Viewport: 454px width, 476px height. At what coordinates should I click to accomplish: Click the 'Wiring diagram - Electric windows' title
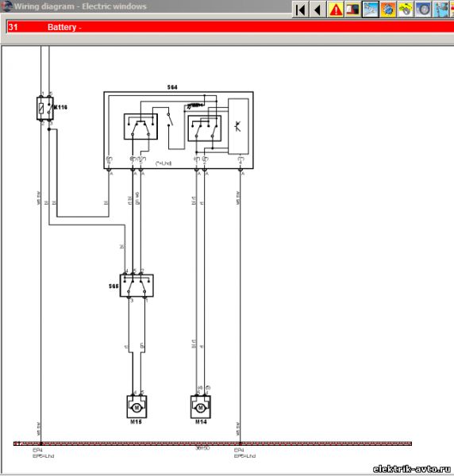coord(80,6)
